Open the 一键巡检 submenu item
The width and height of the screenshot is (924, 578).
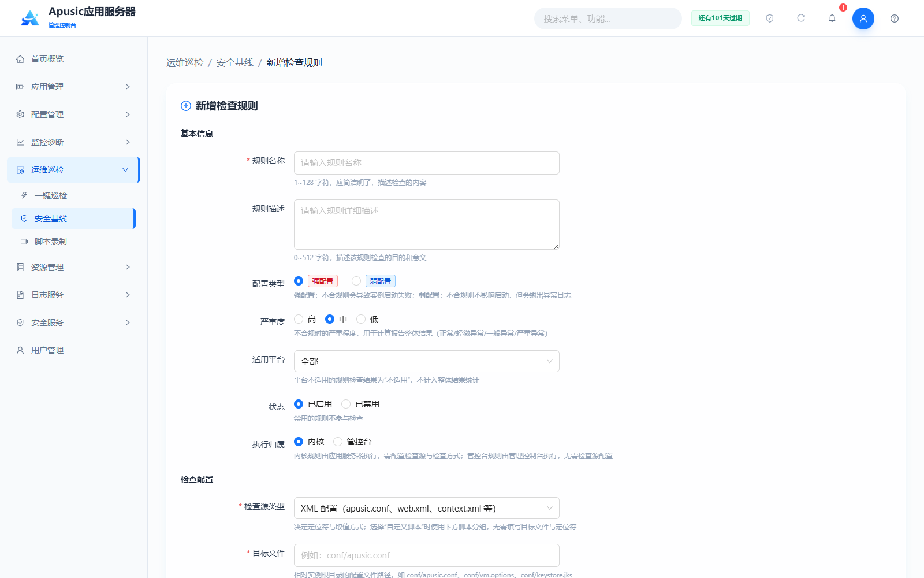pos(73,195)
